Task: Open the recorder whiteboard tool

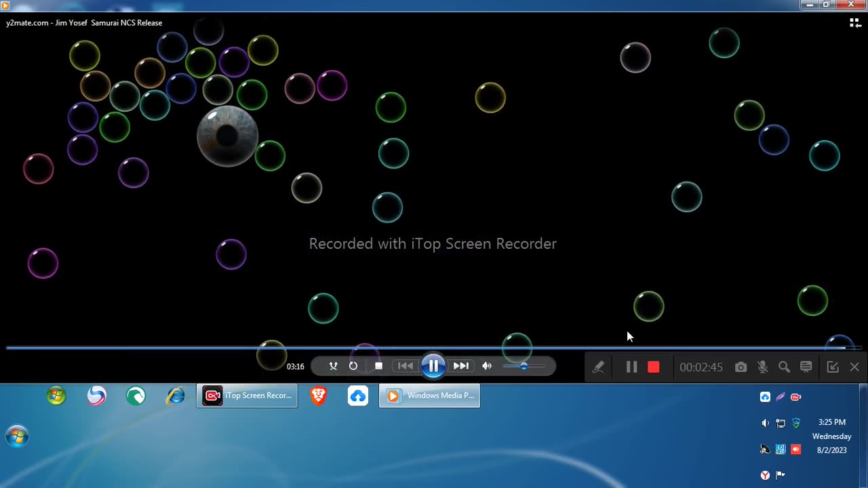Action: (x=806, y=367)
